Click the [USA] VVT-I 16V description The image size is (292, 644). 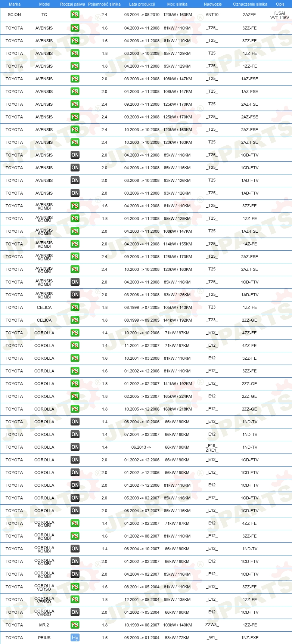[280, 15]
